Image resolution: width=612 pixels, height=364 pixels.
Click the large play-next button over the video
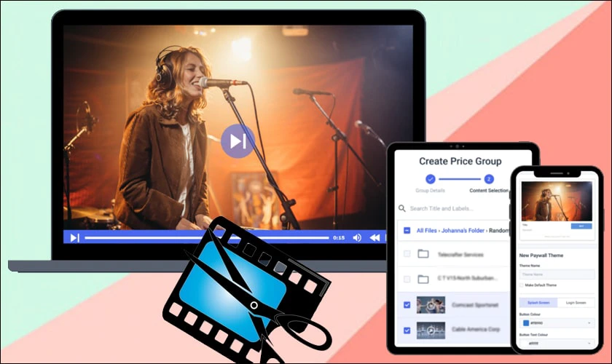pyautogui.click(x=238, y=141)
